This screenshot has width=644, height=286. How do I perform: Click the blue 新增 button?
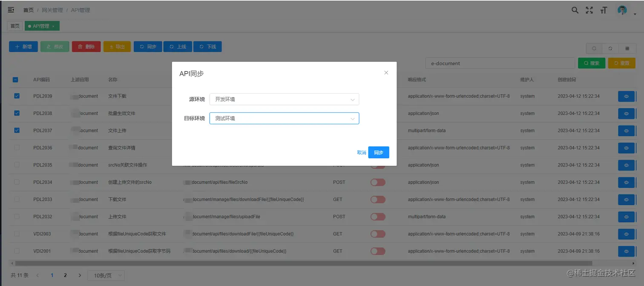tap(23, 46)
